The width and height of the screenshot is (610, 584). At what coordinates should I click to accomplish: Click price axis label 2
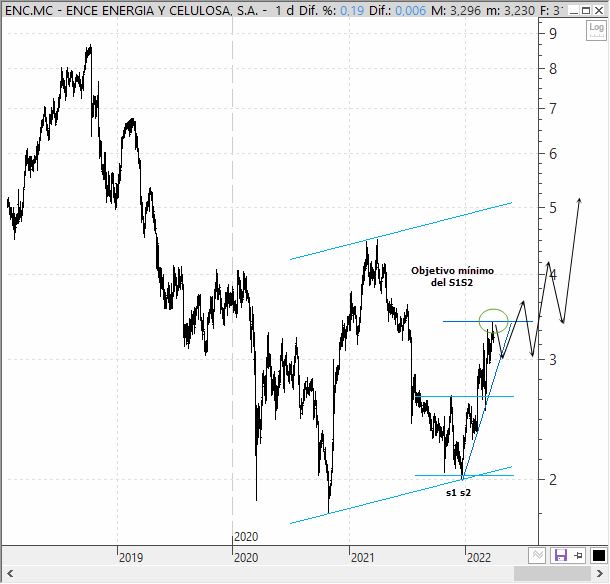pyautogui.click(x=553, y=480)
